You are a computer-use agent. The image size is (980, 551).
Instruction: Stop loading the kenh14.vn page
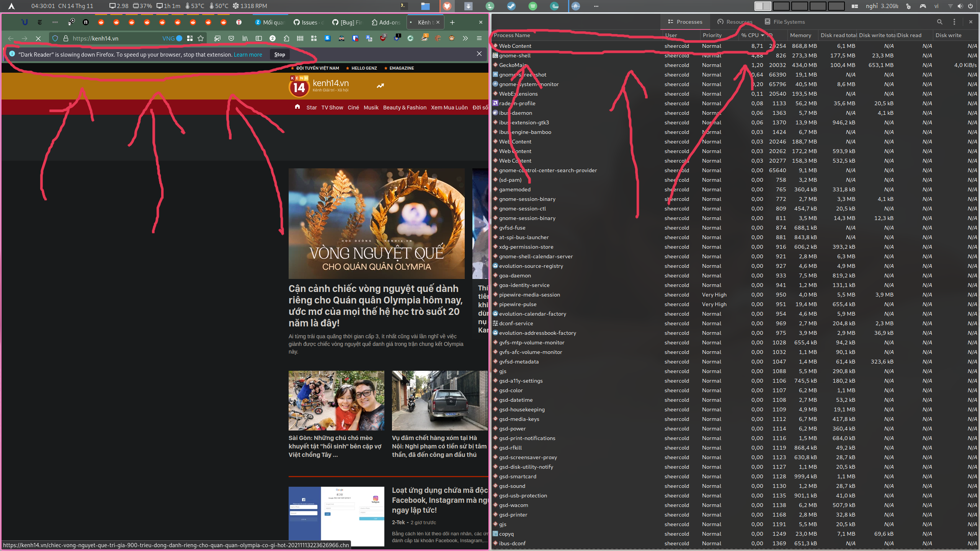click(x=38, y=38)
